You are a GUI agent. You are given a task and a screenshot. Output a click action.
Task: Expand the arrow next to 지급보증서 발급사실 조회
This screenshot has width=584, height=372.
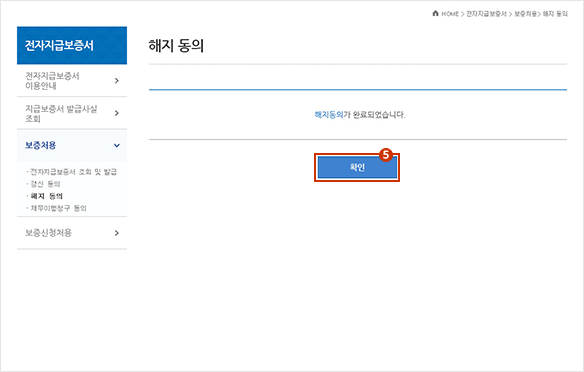click(x=117, y=113)
